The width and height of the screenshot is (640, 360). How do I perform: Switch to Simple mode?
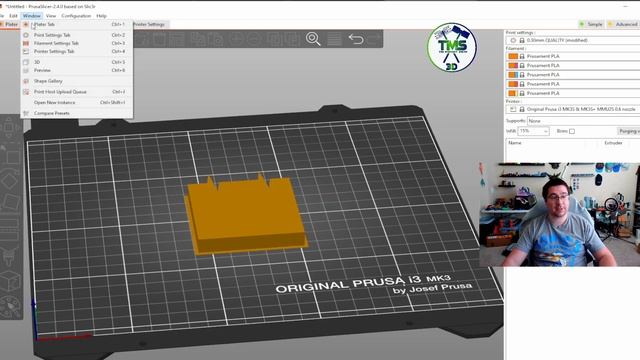coord(591,24)
